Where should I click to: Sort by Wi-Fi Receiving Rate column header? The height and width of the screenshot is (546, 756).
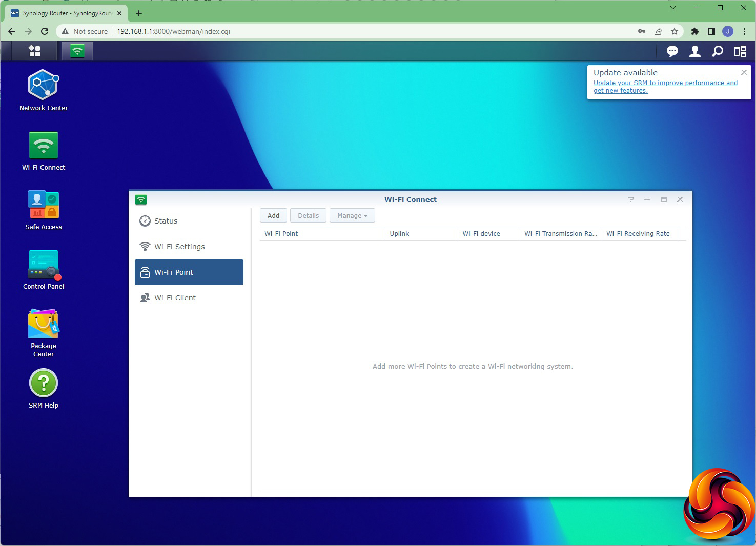click(x=640, y=233)
